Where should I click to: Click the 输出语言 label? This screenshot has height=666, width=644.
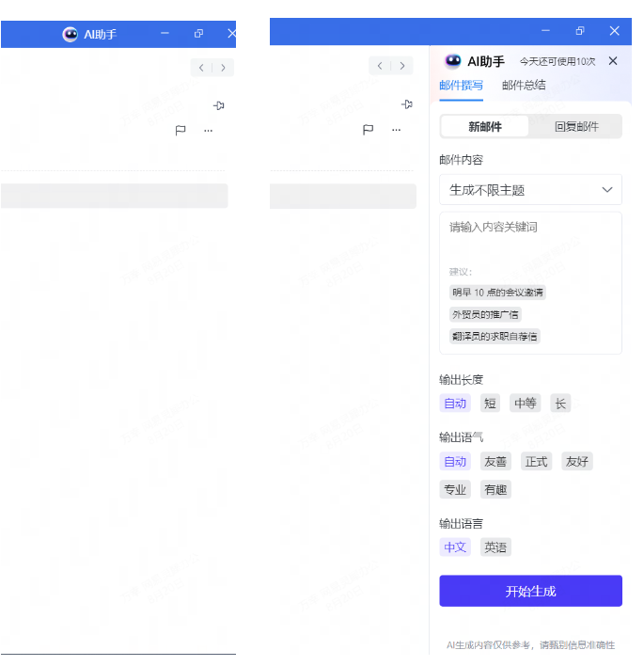pyautogui.click(x=461, y=524)
